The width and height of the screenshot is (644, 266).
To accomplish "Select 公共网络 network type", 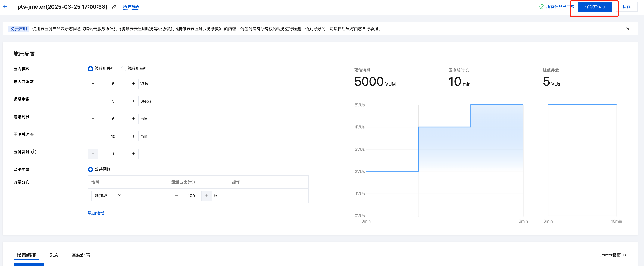I will (x=91, y=169).
